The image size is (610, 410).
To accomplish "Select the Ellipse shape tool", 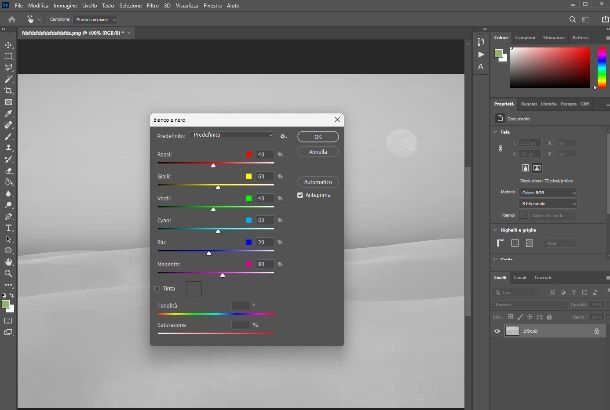I will [x=8, y=251].
